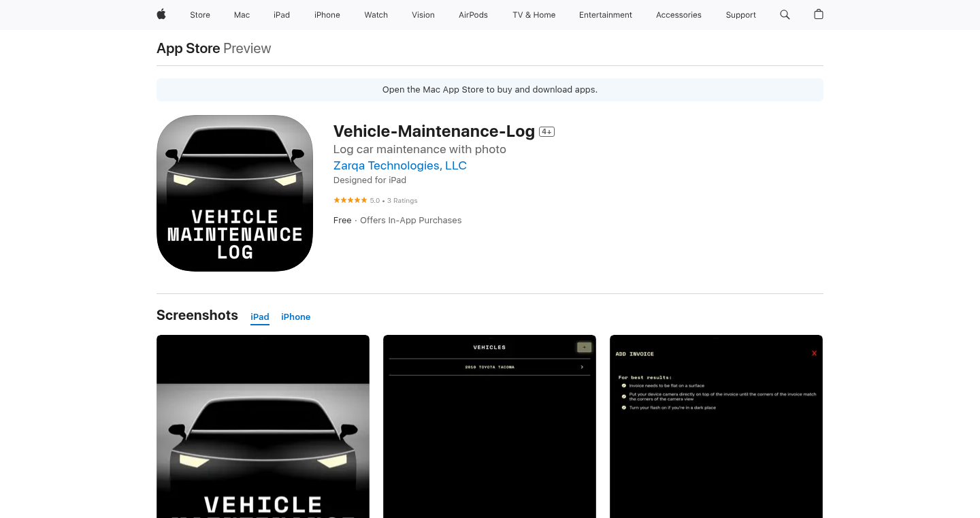Click the 'Log car maintenance with photo' subtitle
This screenshot has height=518, width=980.
420,149
